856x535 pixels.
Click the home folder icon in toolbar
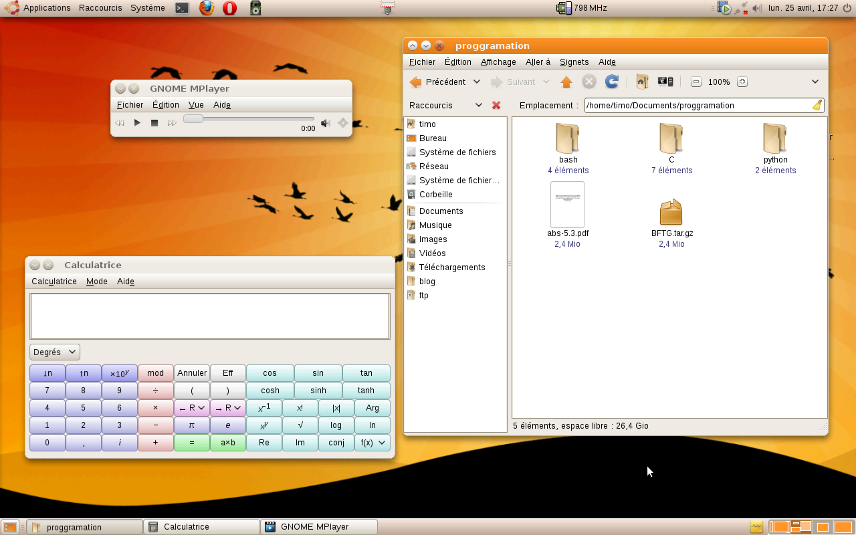[x=642, y=82]
